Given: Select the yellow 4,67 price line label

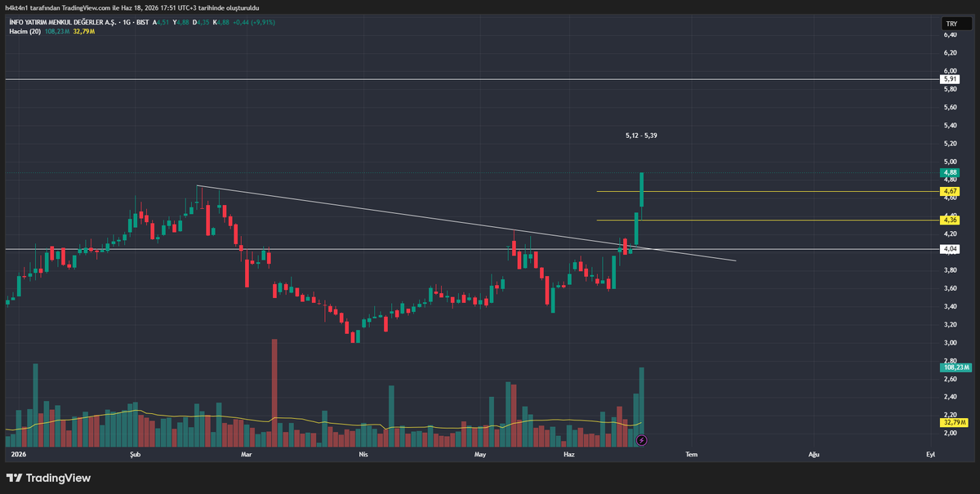Looking at the screenshot, I should [x=950, y=191].
